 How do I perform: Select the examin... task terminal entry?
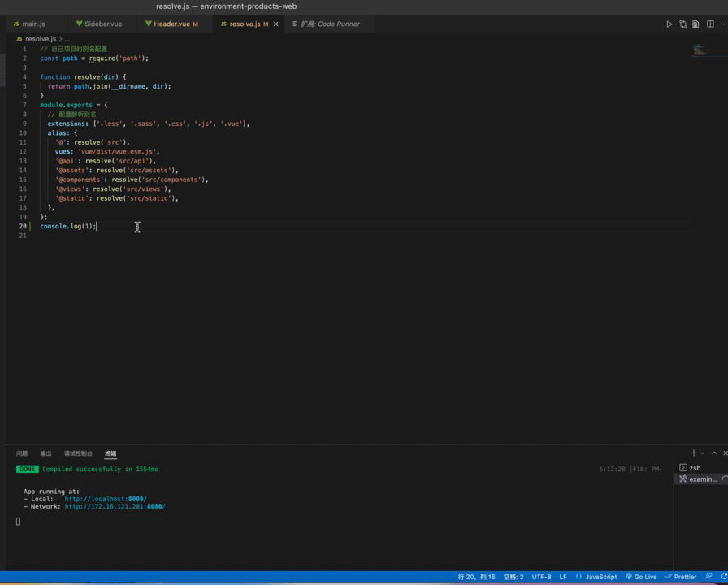(x=700, y=479)
